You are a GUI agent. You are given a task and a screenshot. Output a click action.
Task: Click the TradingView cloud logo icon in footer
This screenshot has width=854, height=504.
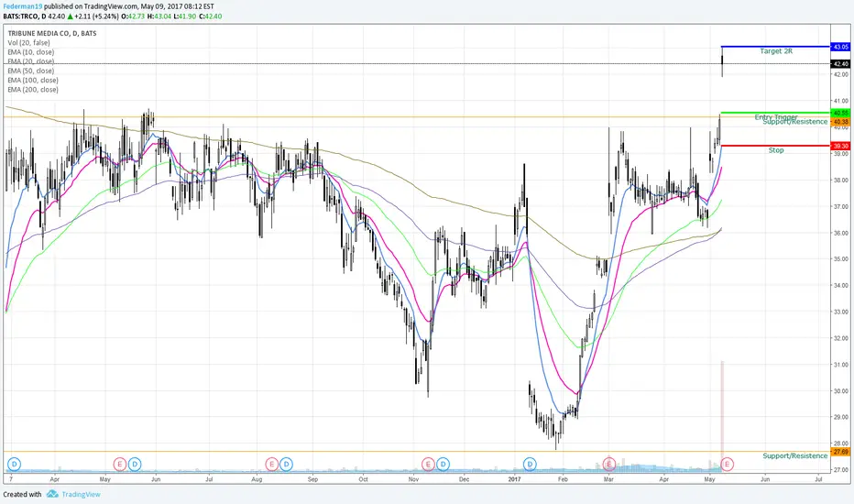[52, 494]
